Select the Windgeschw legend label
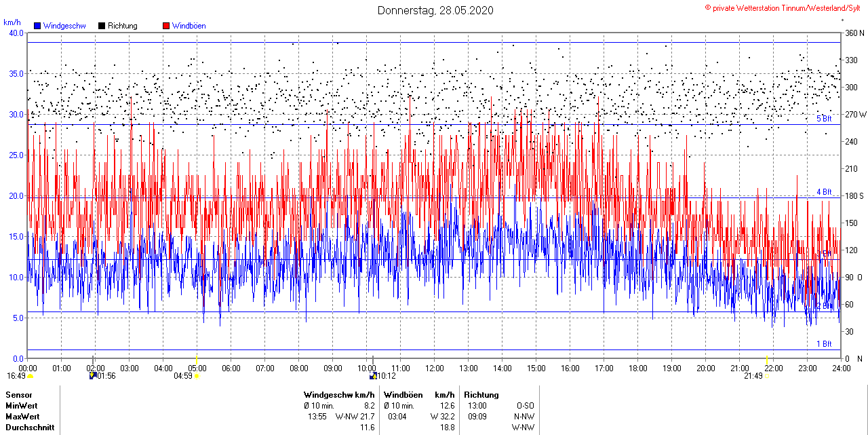This screenshot has height=435, width=868. coord(64,26)
